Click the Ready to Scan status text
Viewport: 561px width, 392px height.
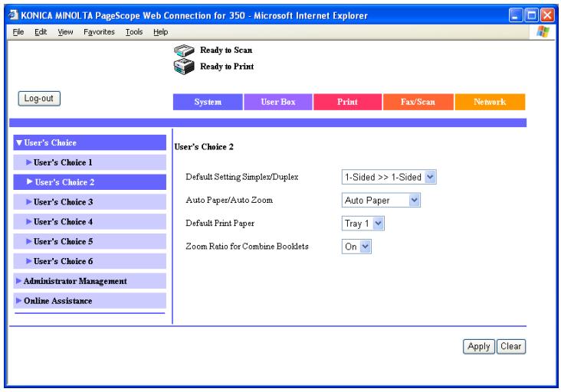pos(226,50)
